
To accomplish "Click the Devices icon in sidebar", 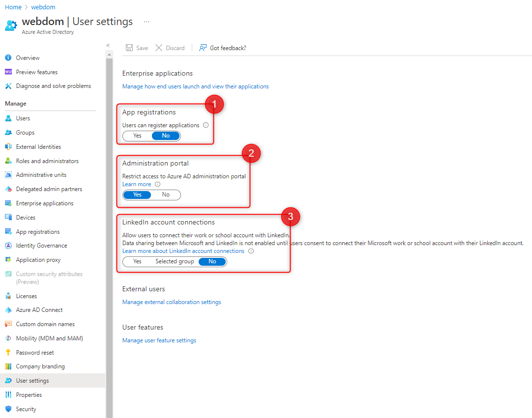I will [8, 217].
